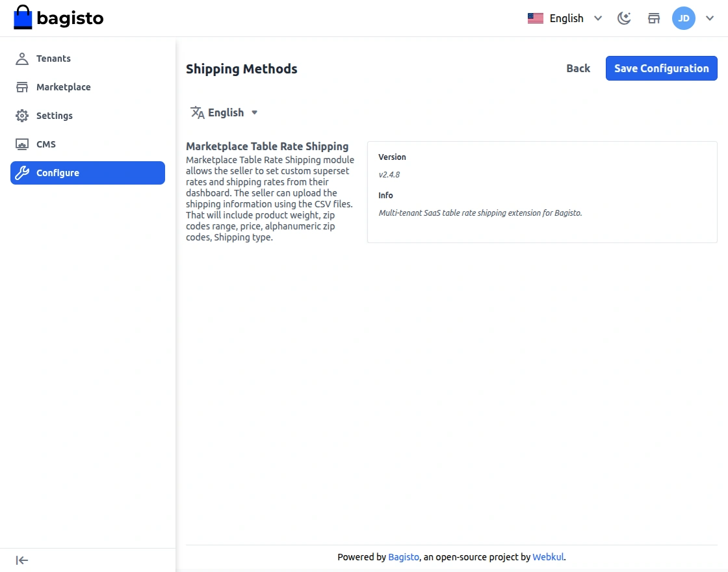Open the Tenants menu item
The width and height of the screenshot is (728, 572).
click(88, 58)
